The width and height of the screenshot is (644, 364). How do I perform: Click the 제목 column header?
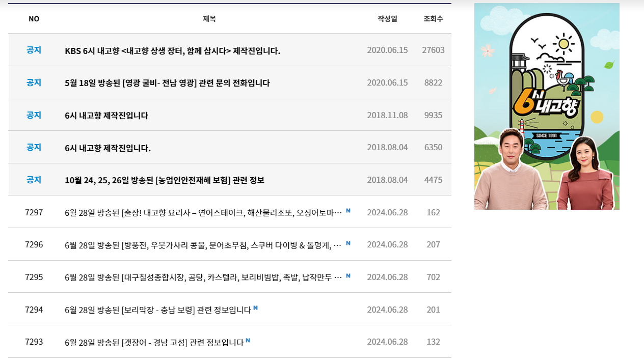(209, 19)
